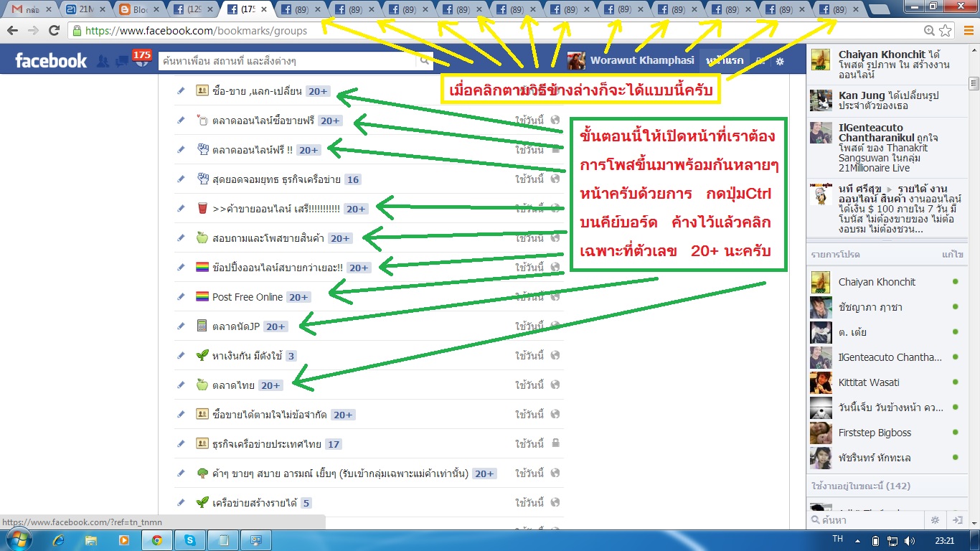Click inside the Facebook search field
Image resolution: width=980 pixels, height=551 pixels.
point(287,60)
